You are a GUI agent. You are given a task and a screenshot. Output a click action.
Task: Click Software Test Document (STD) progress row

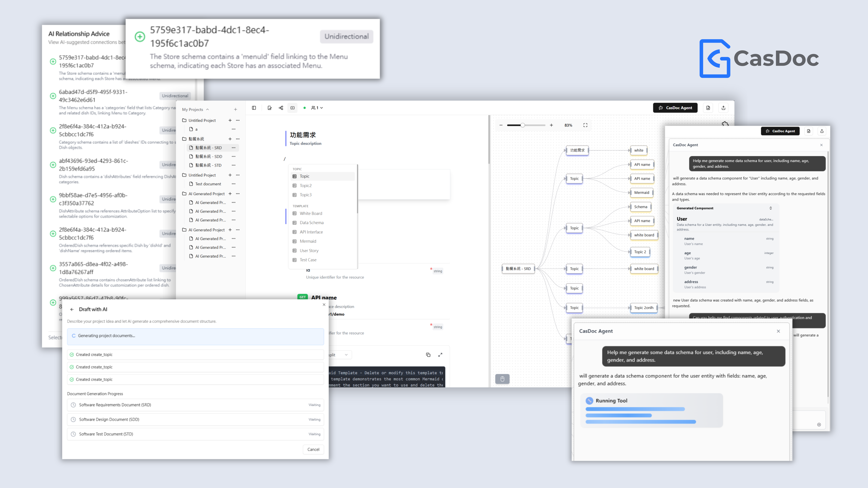point(195,434)
